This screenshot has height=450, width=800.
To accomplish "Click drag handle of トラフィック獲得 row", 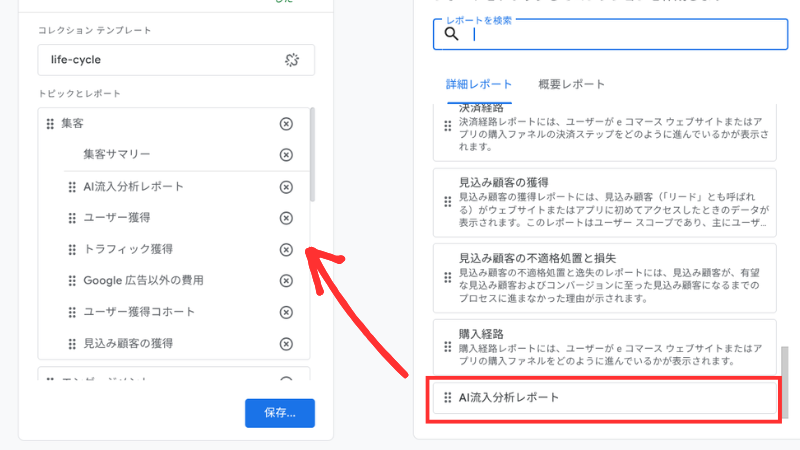I will [71, 249].
